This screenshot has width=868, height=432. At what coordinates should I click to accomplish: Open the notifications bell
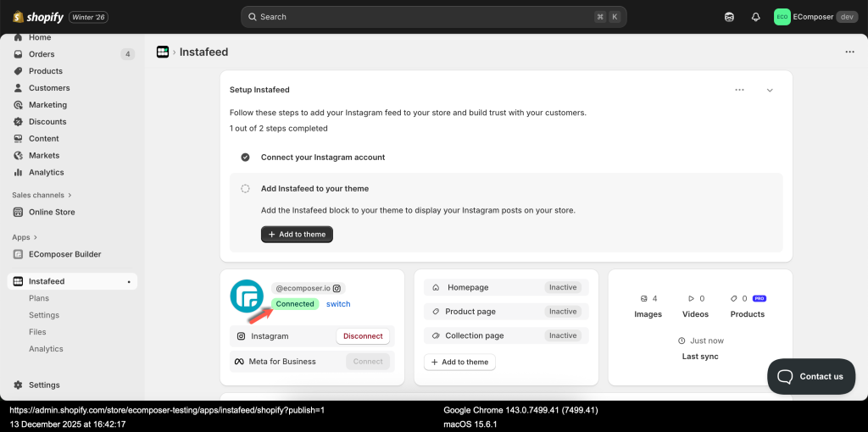[x=755, y=17]
